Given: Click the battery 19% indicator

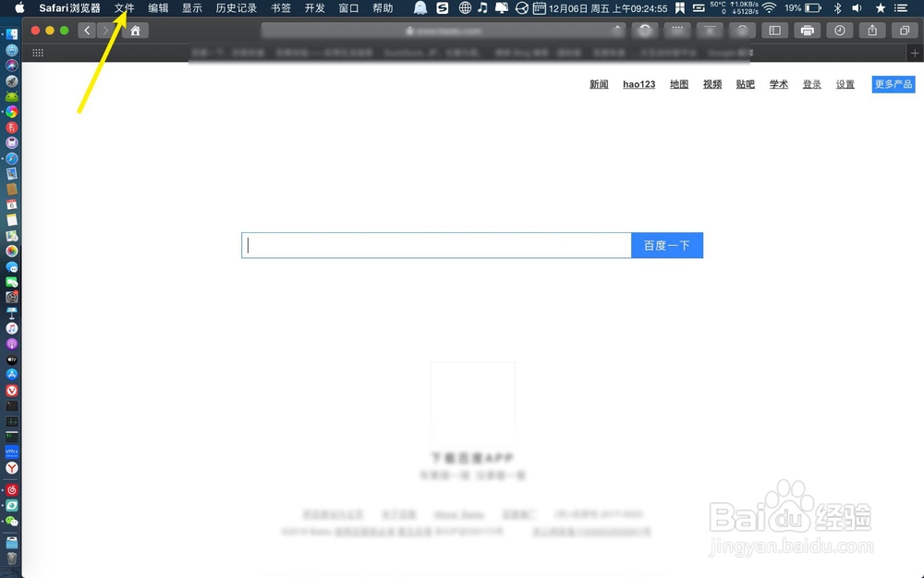Looking at the screenshot, I should click(x=803, y=7).
